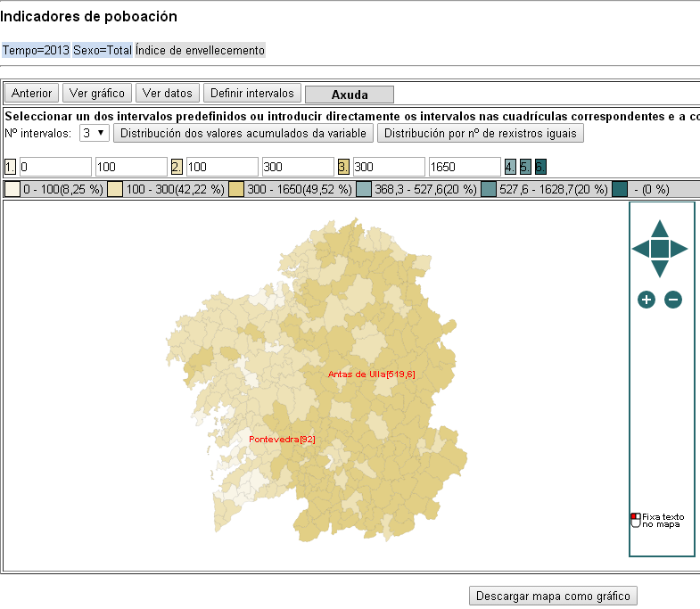Screen dimensions: 700x609
Task: Apply 'Distribución dos valores acumulados da variable'
Action: 243,133
